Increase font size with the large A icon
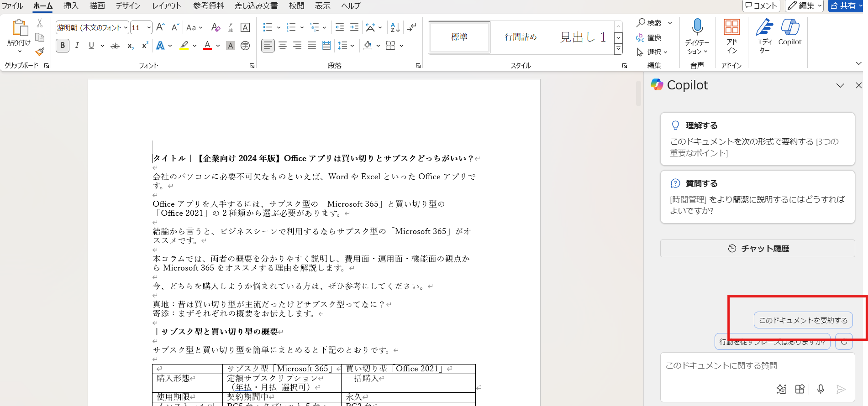 tap(160, 27)
